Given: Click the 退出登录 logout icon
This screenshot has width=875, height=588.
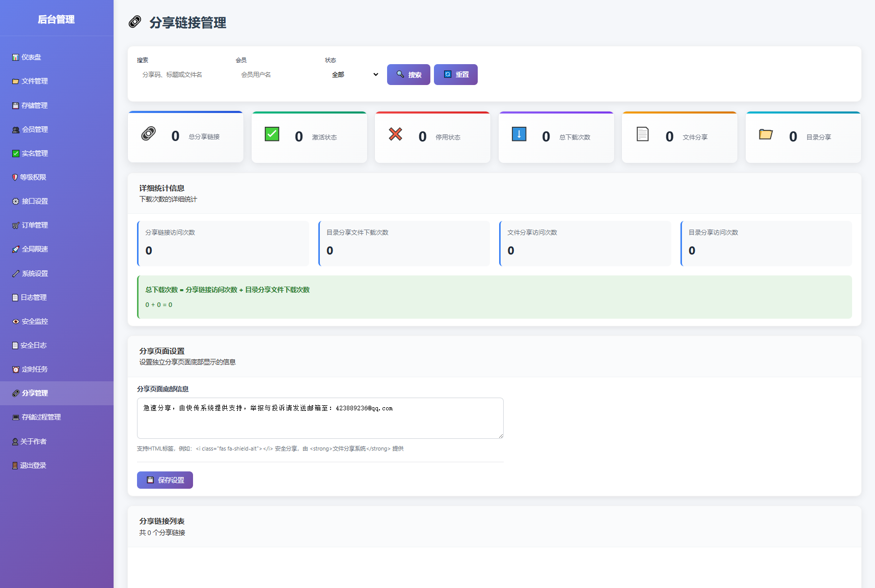Looking at the screenshot, I should [15, 465].
